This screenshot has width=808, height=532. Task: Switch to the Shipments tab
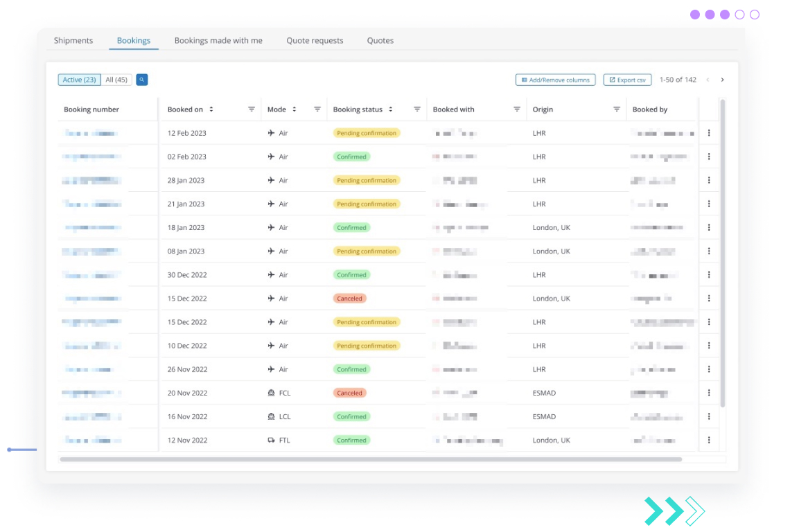(73, 40)
